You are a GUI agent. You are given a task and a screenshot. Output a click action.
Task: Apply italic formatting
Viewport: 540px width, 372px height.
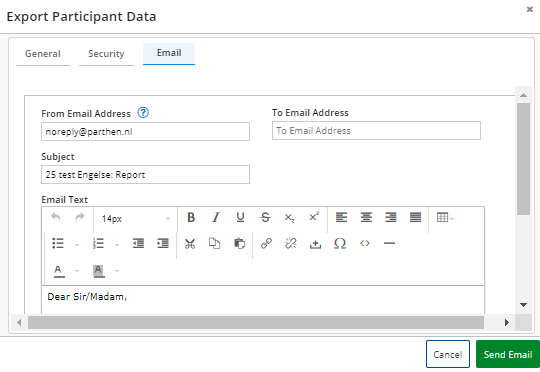pos(216,218)
